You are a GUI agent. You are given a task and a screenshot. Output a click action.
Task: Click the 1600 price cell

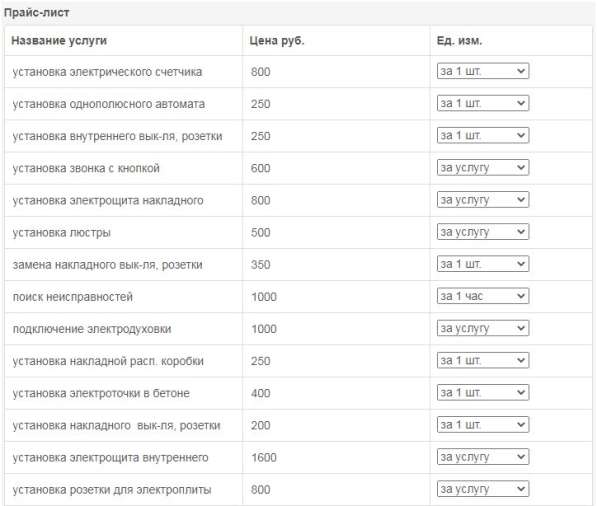coord(264,457)
